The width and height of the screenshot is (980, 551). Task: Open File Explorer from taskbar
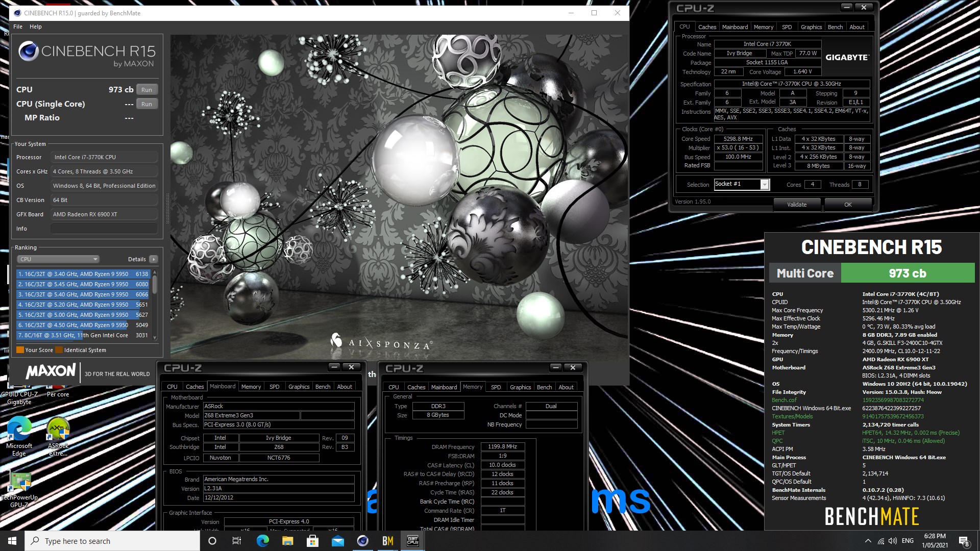click(x=287, y=541)
